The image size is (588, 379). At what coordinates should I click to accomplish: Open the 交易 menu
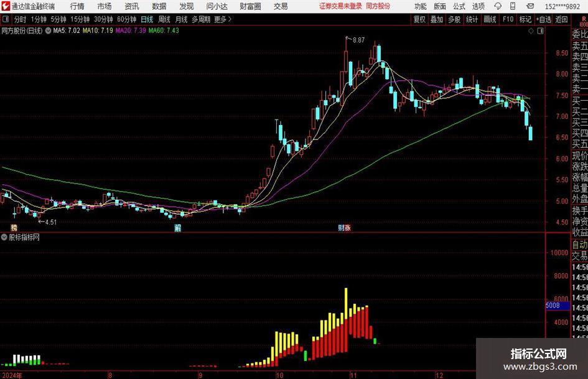click(281, 6)
